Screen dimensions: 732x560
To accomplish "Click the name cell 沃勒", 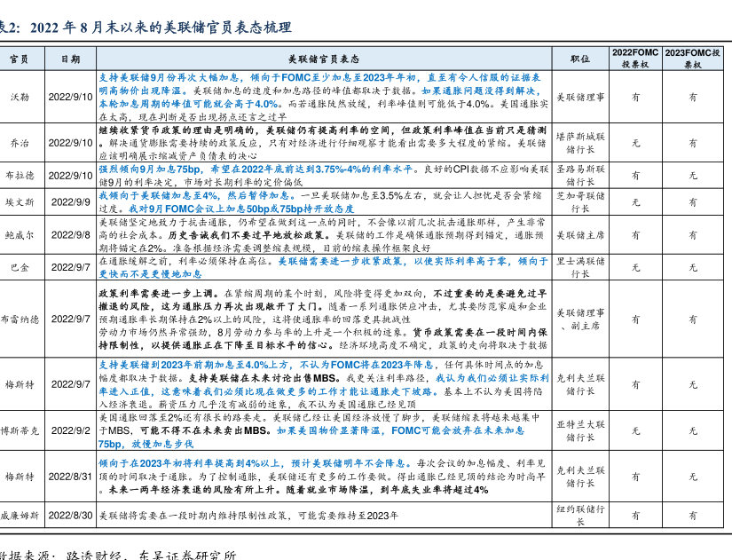I will 19,97.
